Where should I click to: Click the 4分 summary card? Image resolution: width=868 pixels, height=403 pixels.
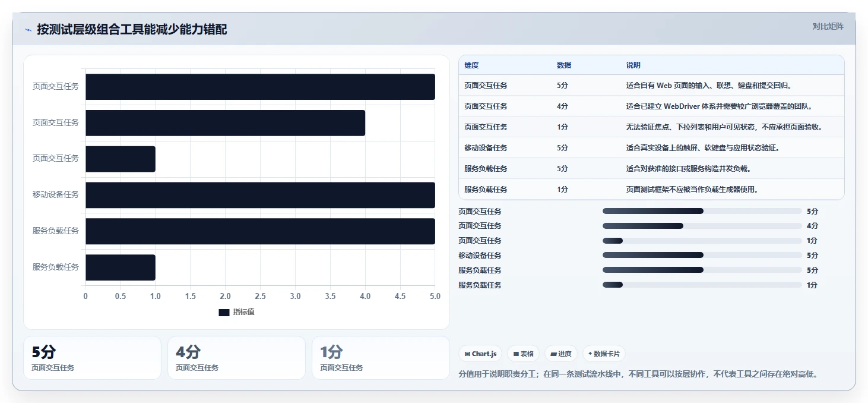[x=236, y=358]
